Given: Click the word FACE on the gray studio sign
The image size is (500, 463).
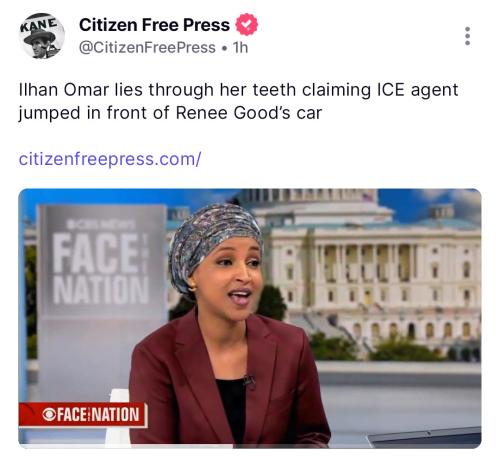Looking at the screenshot, I should pyautogui.click(x=96, y=253).
